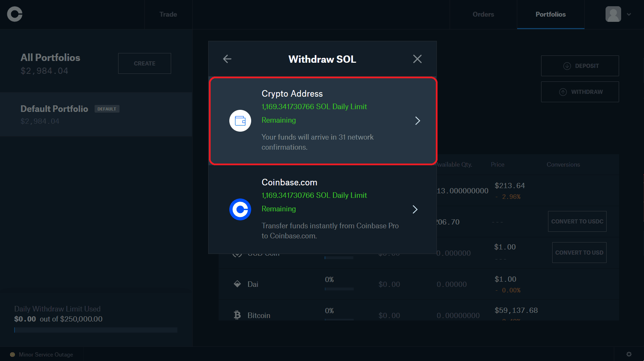
Task: Open settings gear in the footer
Action: [629, 354]
